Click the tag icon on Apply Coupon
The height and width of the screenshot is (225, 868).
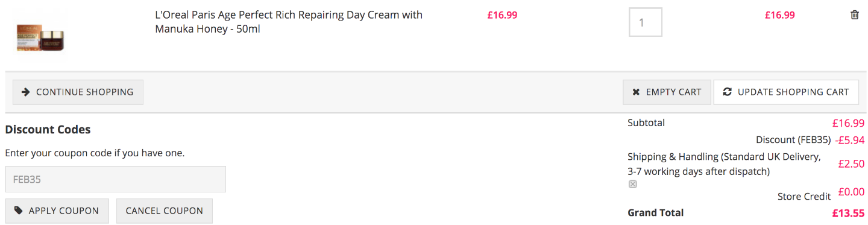coord(19,211)
